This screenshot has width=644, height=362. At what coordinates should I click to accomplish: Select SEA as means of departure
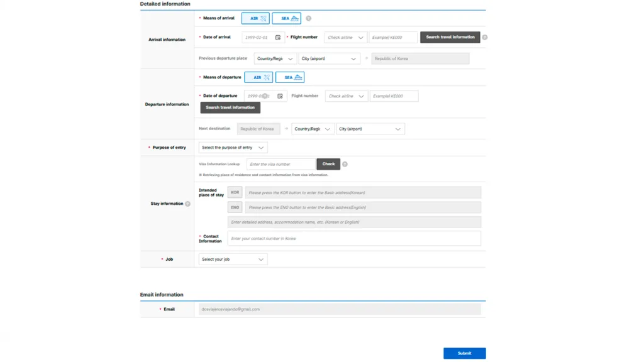coord(289,77)
